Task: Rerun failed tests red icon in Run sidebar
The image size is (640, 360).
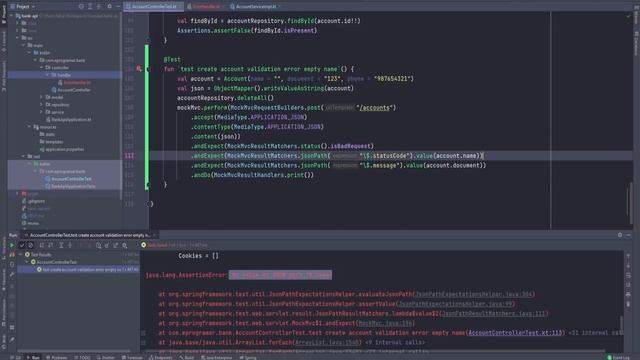Action: 12,255
